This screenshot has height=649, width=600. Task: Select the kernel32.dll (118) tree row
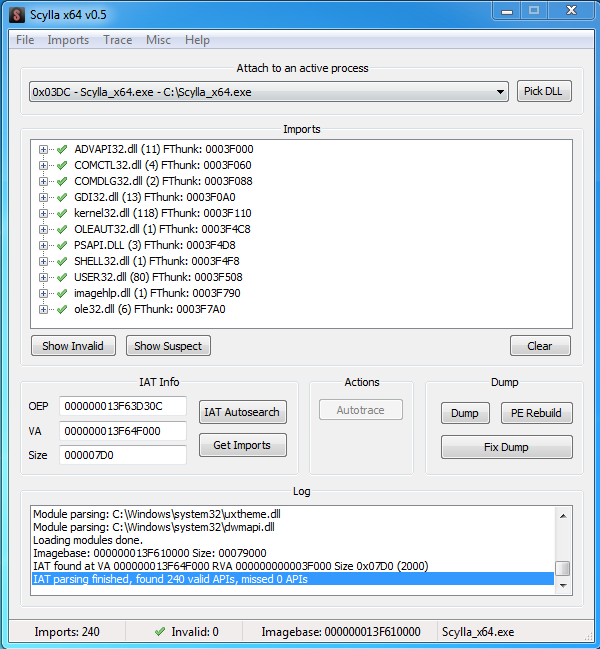pos(163,214)
